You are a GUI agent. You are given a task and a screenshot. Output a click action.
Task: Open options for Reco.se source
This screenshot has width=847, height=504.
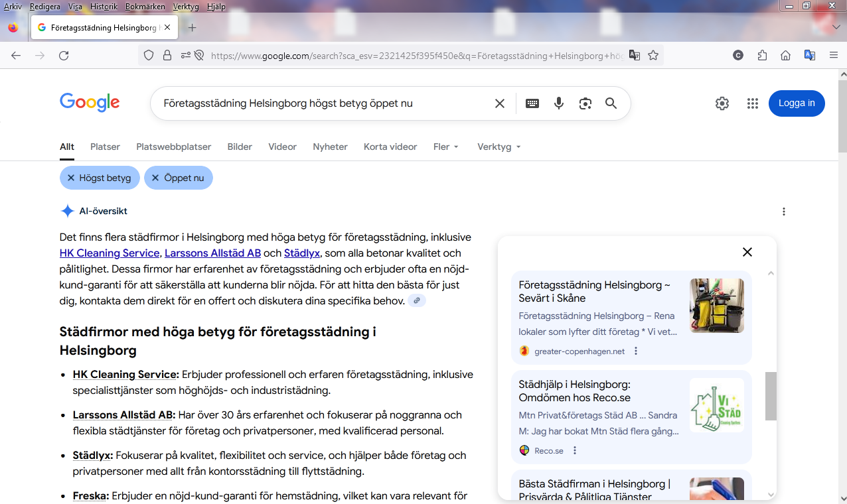pos(575,451)
